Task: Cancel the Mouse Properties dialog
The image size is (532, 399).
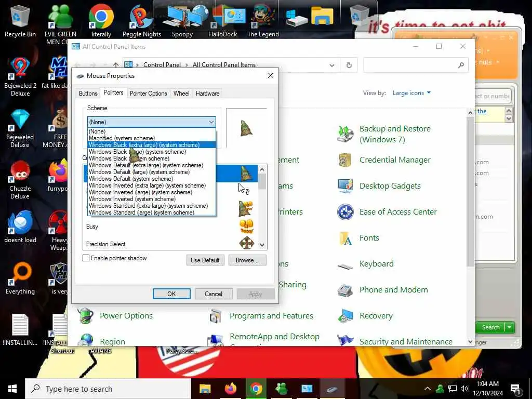Action: coord(214,294)
